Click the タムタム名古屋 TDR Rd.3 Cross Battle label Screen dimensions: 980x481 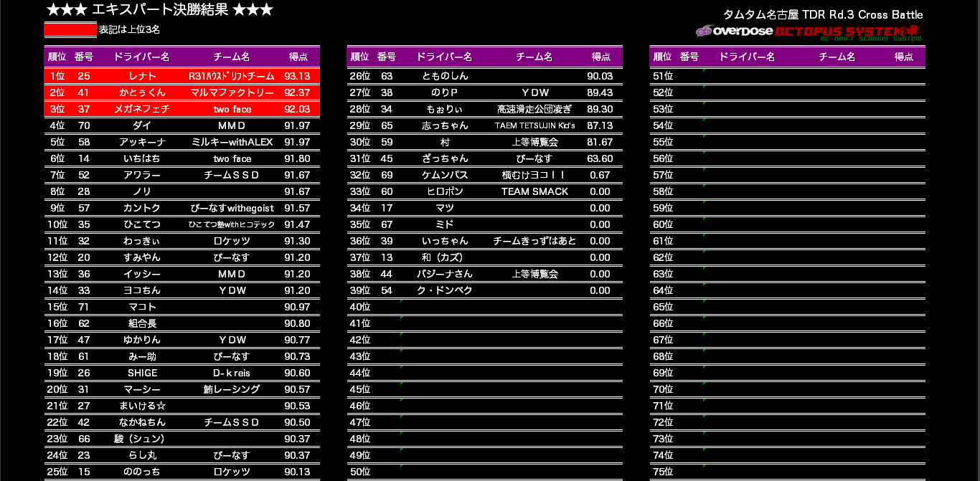(823, 14)
